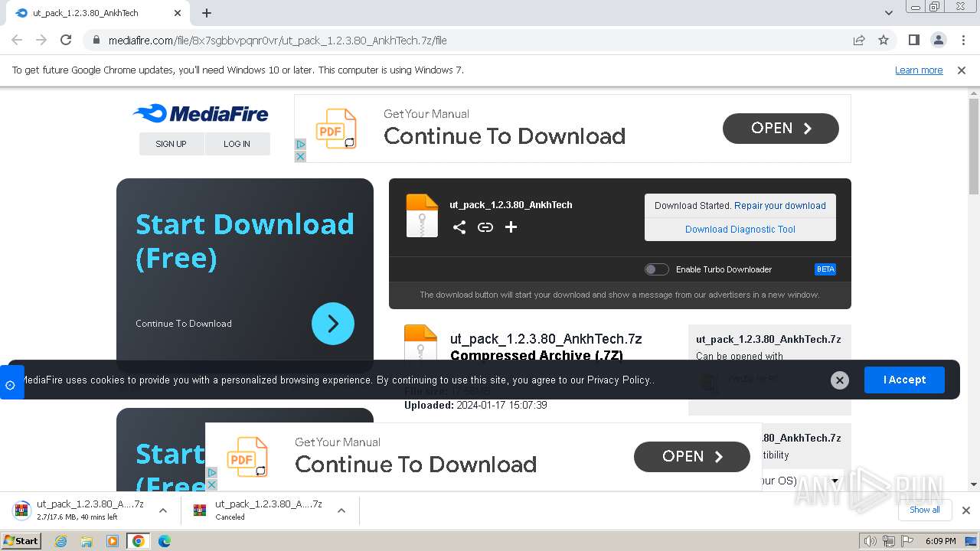Screen dimensions: 980x551
Task: Click the address bar URL
Action: tap(278, 41)
